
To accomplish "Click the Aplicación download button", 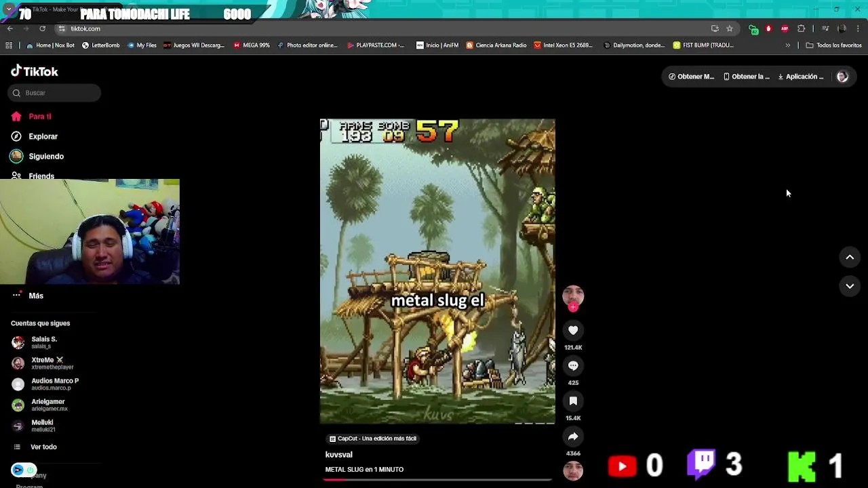I will [x=800, y=77].
